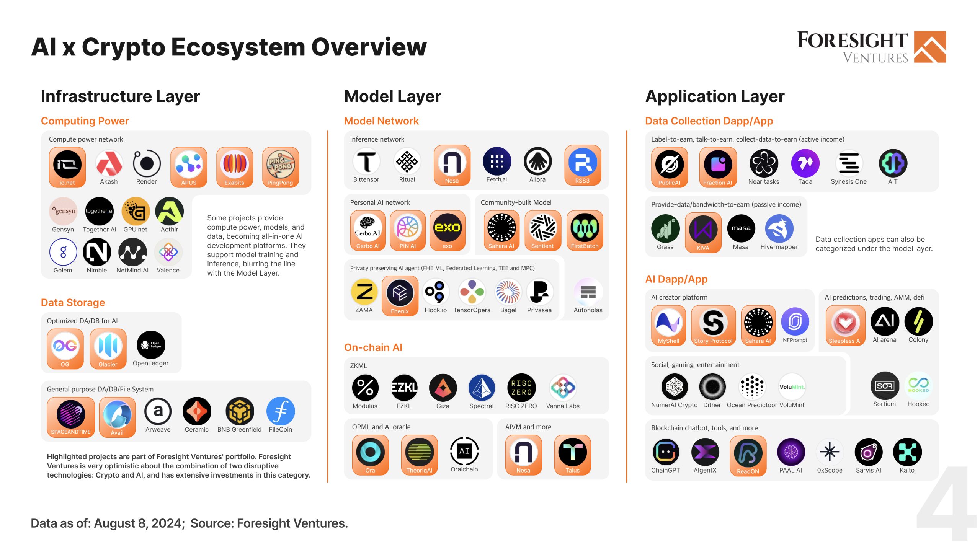Viewport: 980px width, 551px height.
Task: Click the Grass passive income icon
Action: tap(665, 229)
